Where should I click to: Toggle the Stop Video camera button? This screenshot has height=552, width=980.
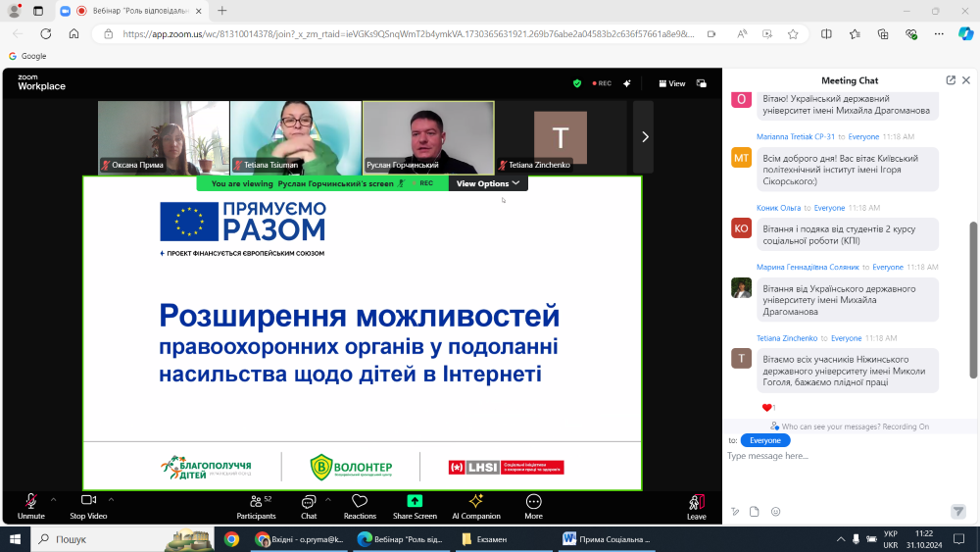click(88, 506)
